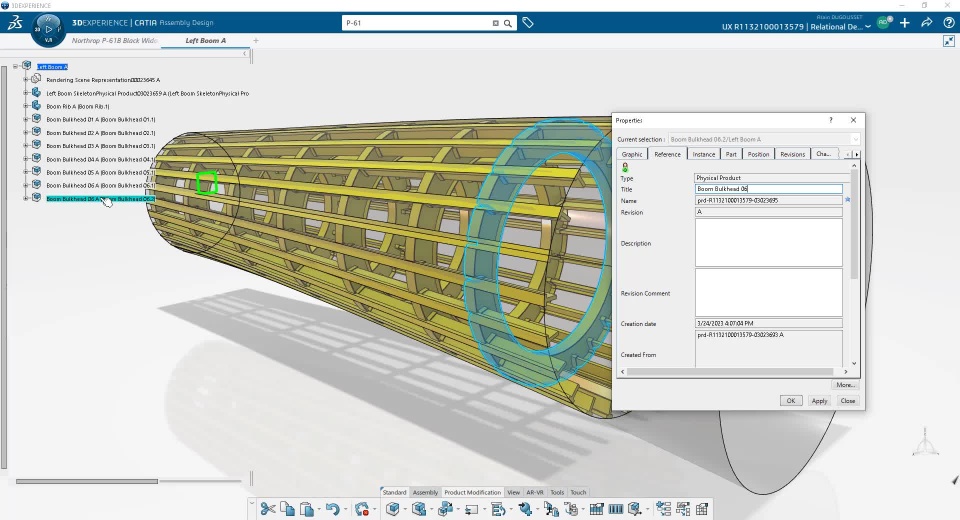This screenshot has height=520, width=960.
Task: Click the Close button in Properties
Action: tap(848, 401)
